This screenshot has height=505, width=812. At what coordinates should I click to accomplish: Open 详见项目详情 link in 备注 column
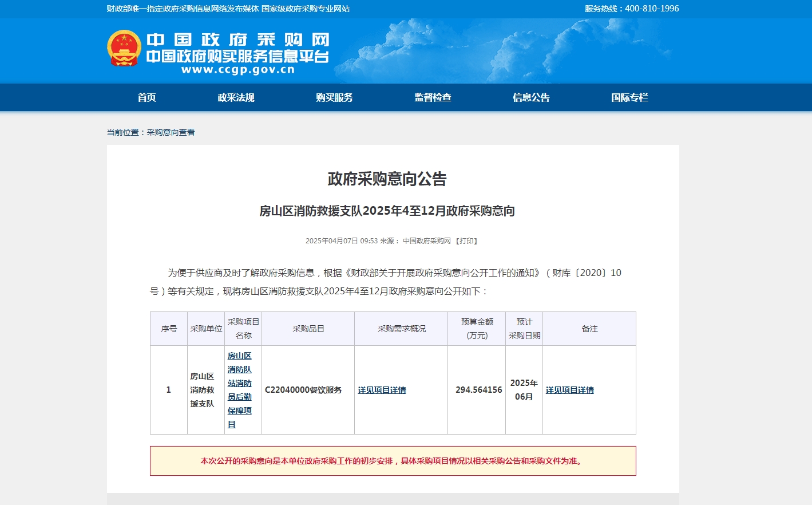[569, 390]
